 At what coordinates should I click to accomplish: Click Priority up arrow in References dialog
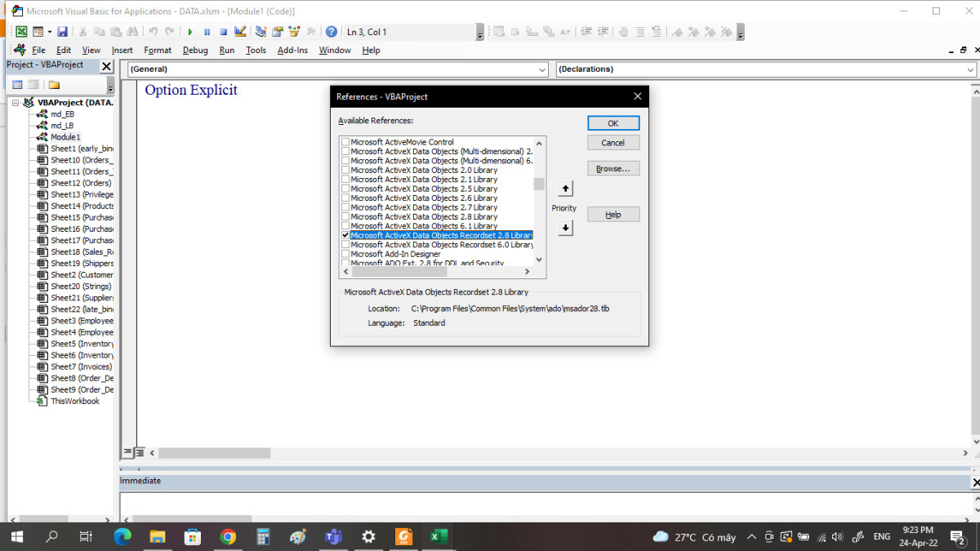564,188
